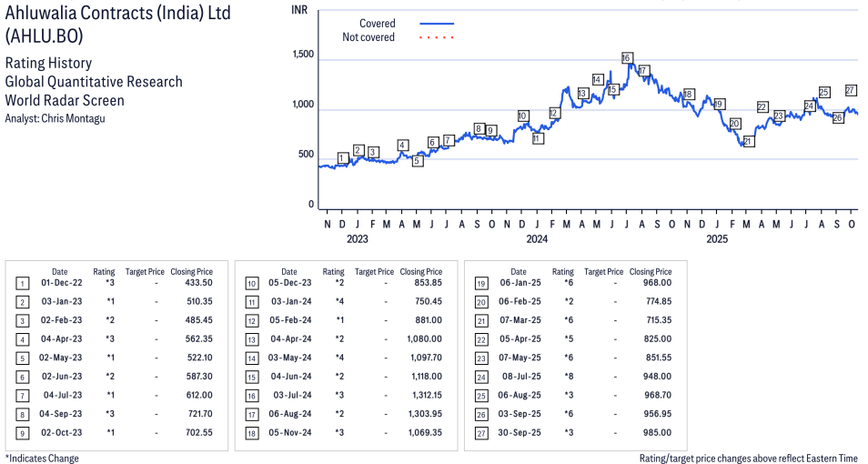Click the 2024 year label on the axis
This screenshot has height=464, width=868.
[536, 239]
